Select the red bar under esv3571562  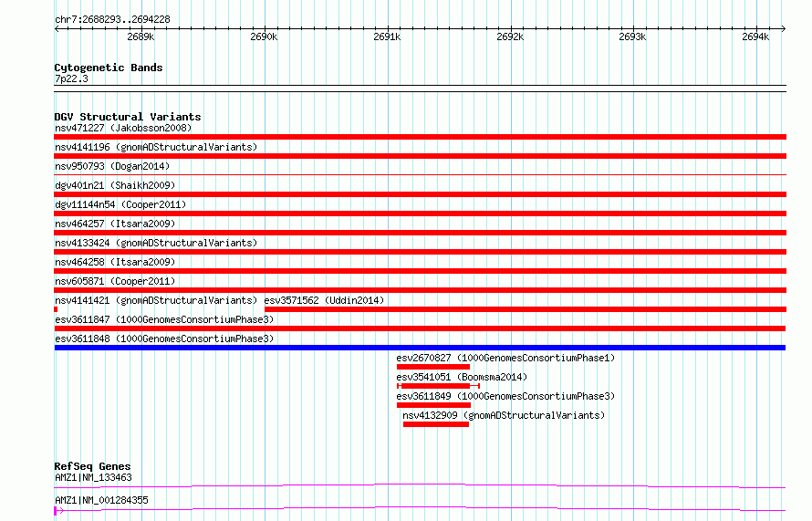526,309
